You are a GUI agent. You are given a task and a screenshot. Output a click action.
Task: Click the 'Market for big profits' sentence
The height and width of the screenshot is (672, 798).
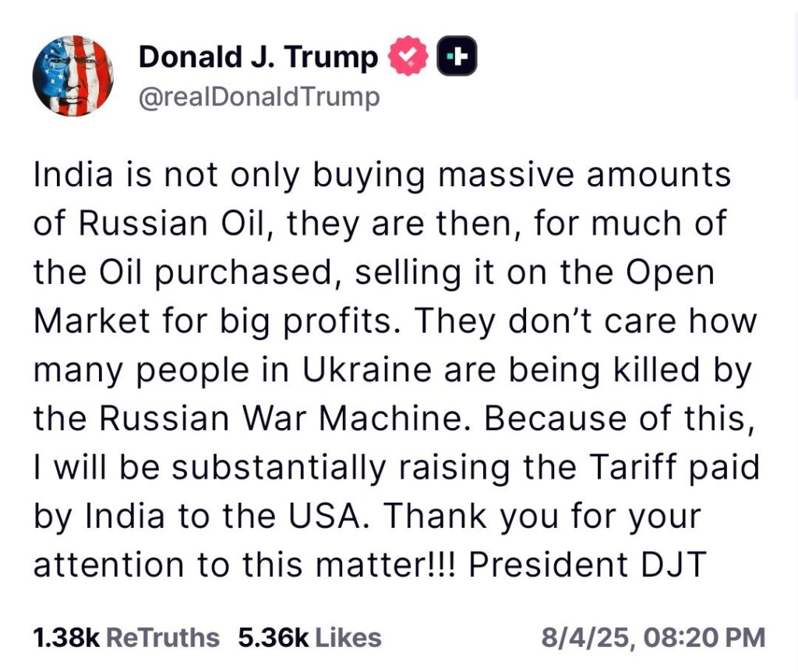pos(214,322)
